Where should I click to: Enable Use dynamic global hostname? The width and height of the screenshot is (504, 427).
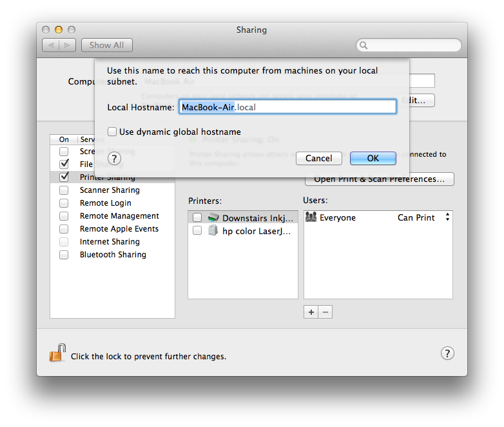(112, 132)
